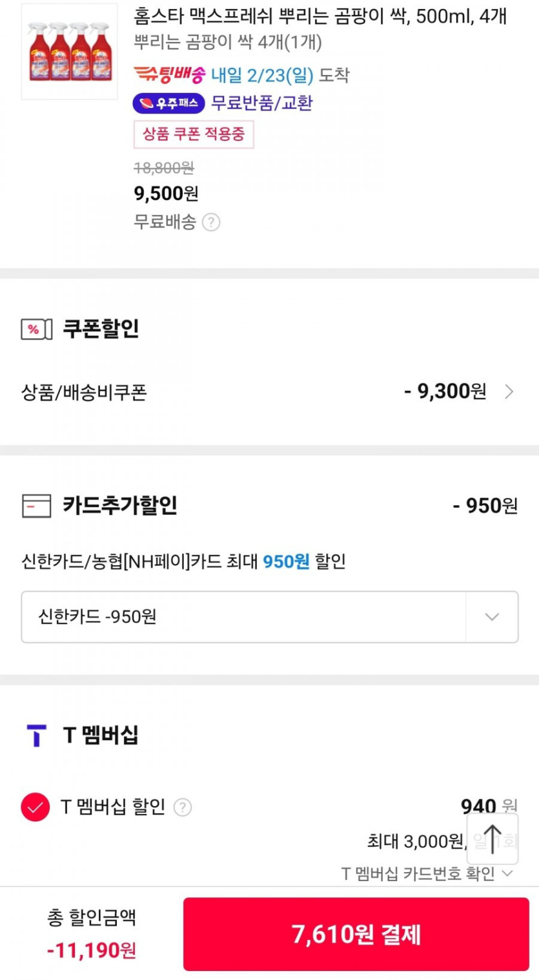
Task: Tap the coupon discount percent icon
Action: point(36,329)
